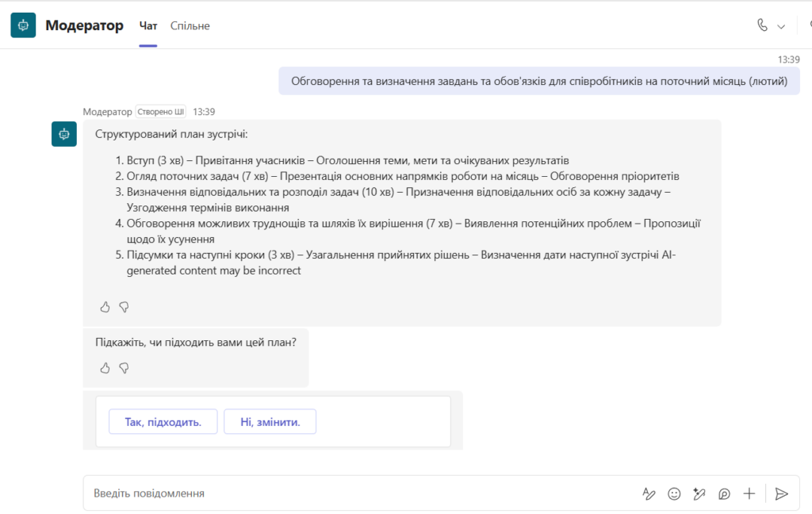The image size is (812, 514).
Task: Open the AI rewrite compose icon
Action: pyautogui.click(x=699, y=494)
